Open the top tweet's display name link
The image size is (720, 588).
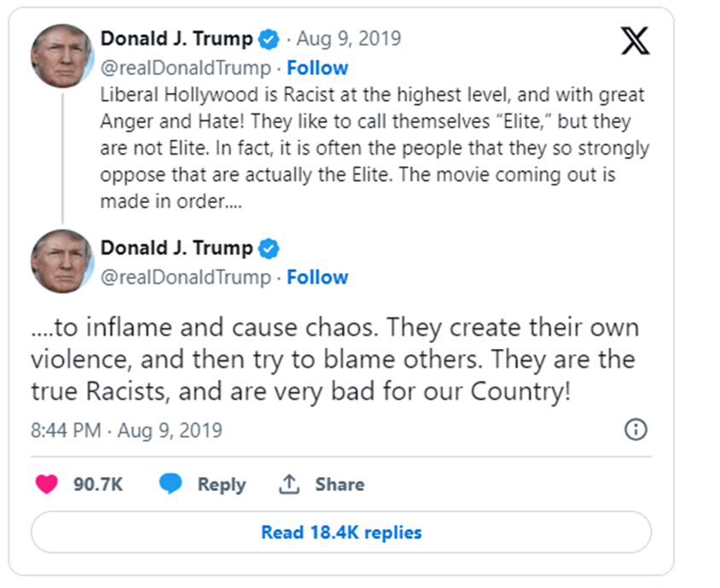177,39
